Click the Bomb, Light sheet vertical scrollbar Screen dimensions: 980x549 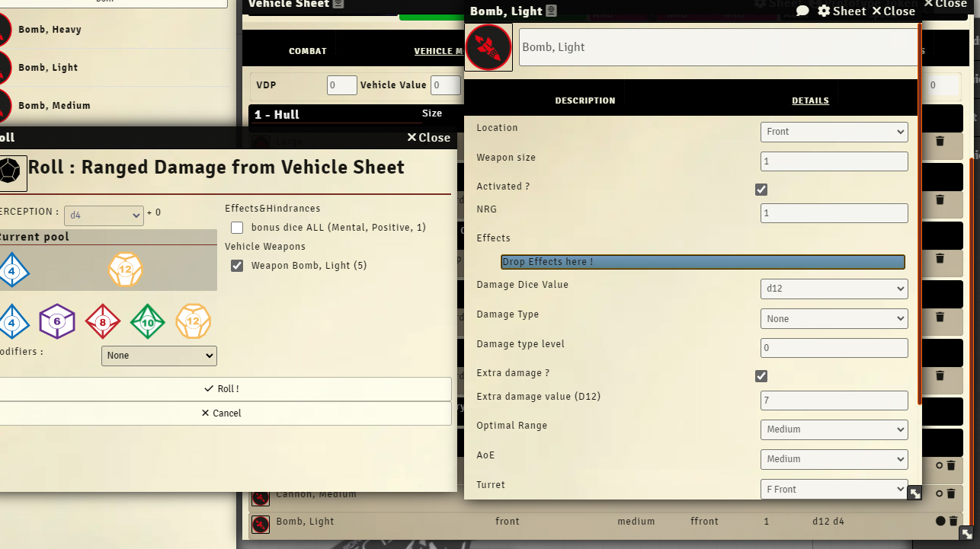point(920,213)
